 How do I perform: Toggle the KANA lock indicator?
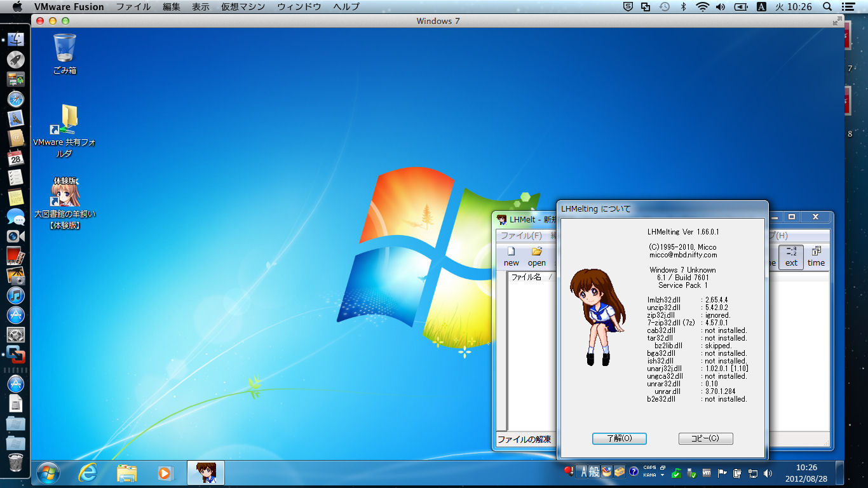[649, 475]
